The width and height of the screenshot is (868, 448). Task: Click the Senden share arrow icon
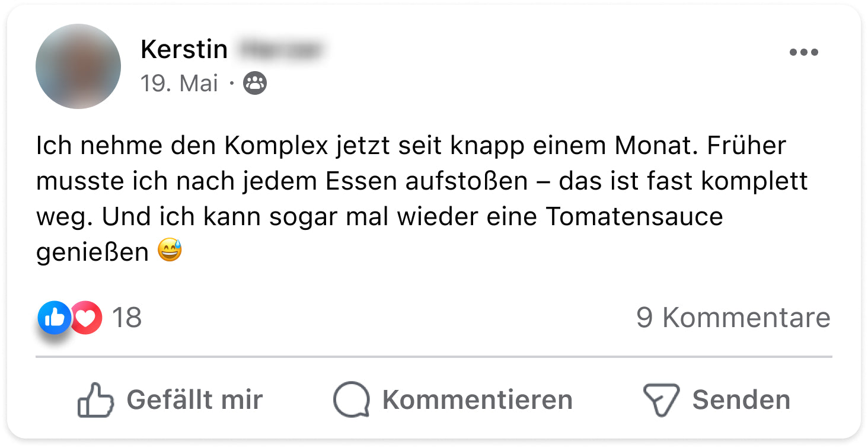(661, 399)
